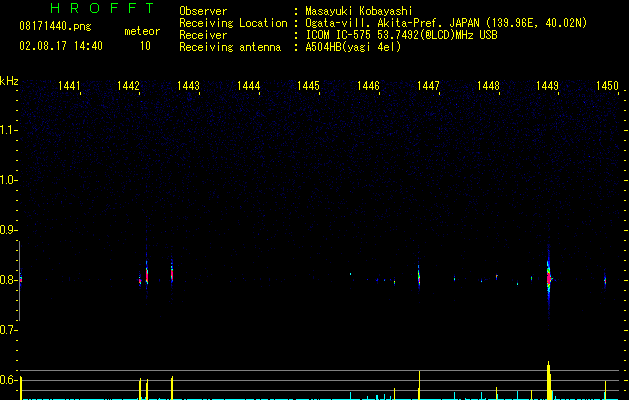The height and width of the screenshot is (400, 629).
Task: Click the 1444 time axis marker
Action: tap(248, 86)
